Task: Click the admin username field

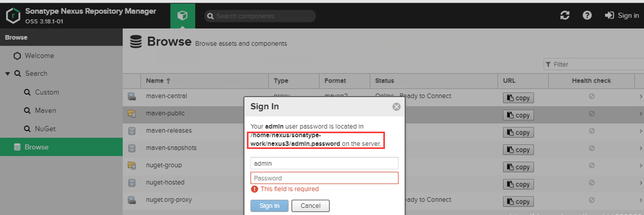Action: [324, 163]
